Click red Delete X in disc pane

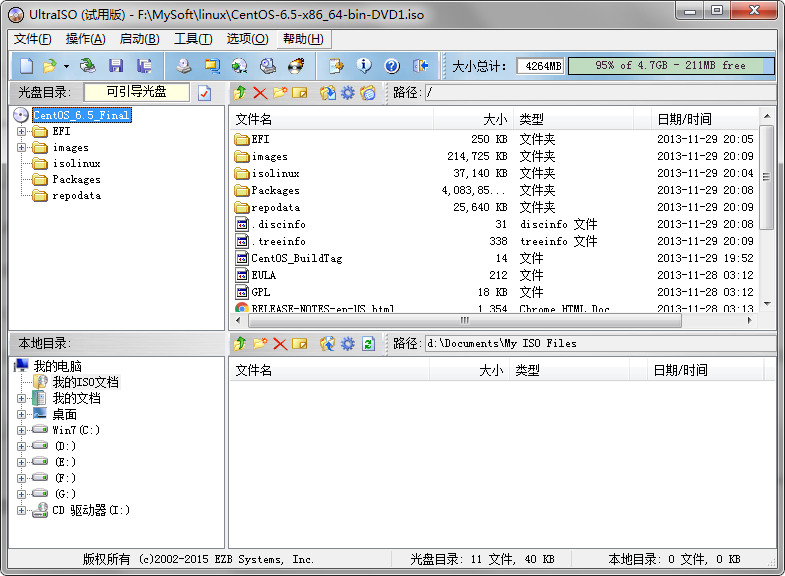tap(260, 93)
